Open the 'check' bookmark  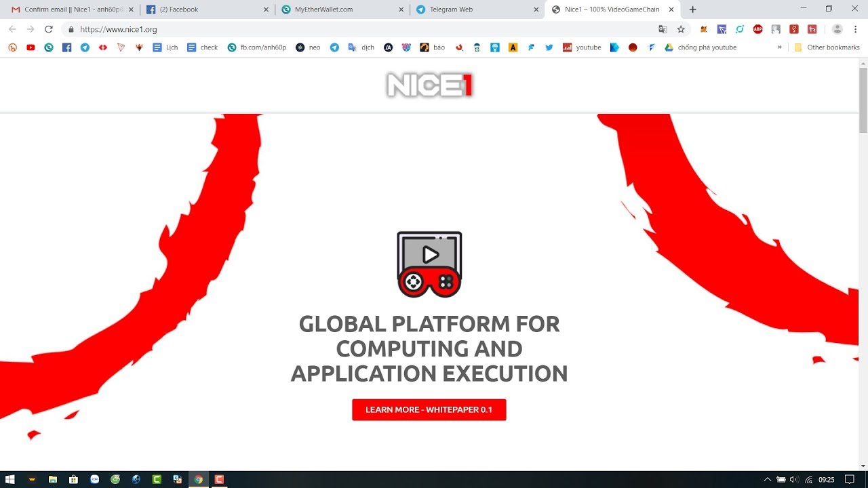[x=202, y=47]
